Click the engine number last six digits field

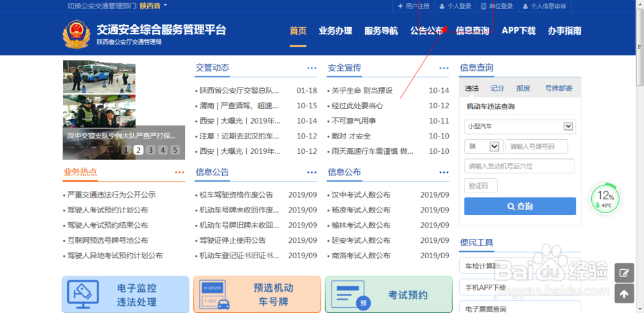click(x=520, y=166)
